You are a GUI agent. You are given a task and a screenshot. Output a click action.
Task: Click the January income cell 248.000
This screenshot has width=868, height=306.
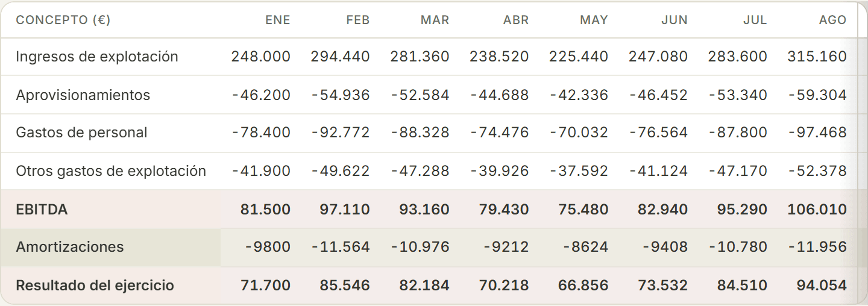tap(260, 57)
